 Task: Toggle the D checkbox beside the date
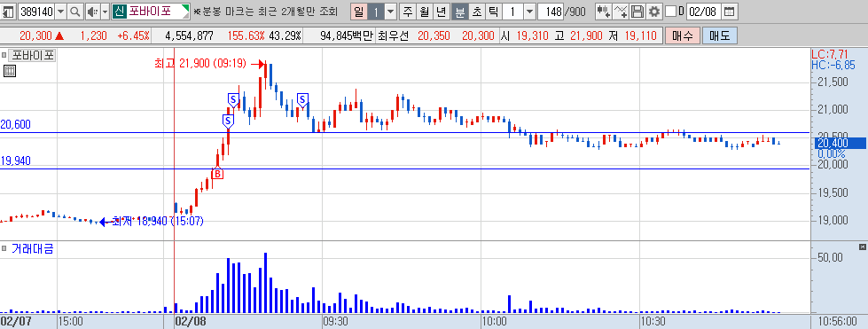point(669,11)
